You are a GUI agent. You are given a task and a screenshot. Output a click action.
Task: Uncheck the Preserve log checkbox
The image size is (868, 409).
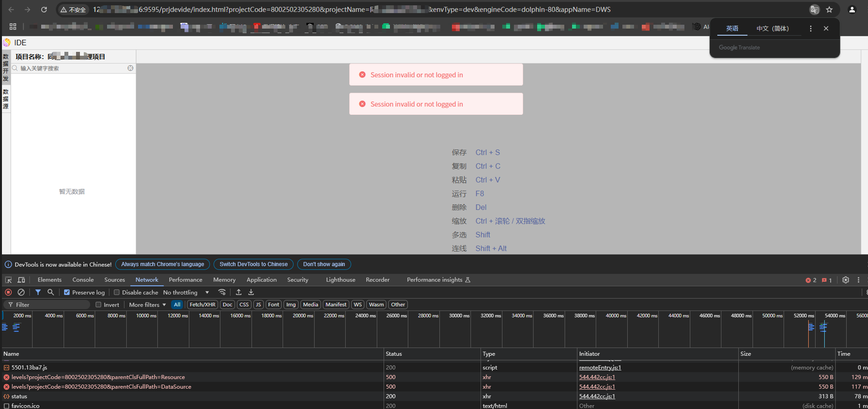point(67,293)
